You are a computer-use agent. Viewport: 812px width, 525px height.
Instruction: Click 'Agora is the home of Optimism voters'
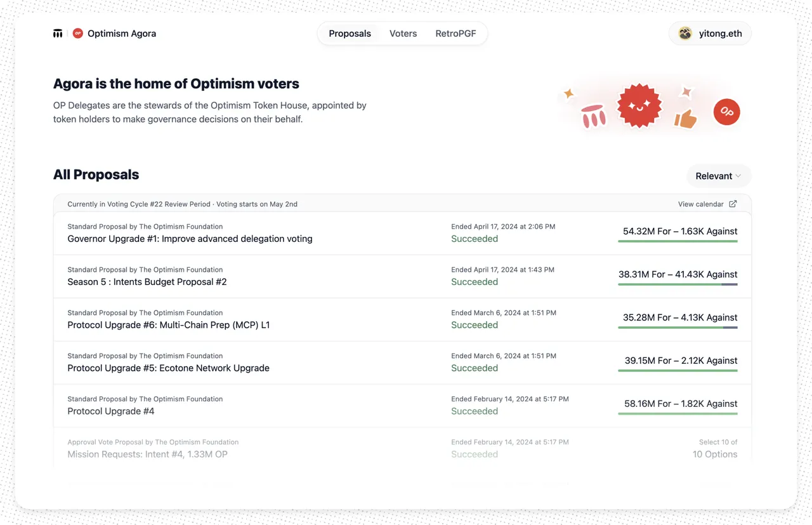176,84
